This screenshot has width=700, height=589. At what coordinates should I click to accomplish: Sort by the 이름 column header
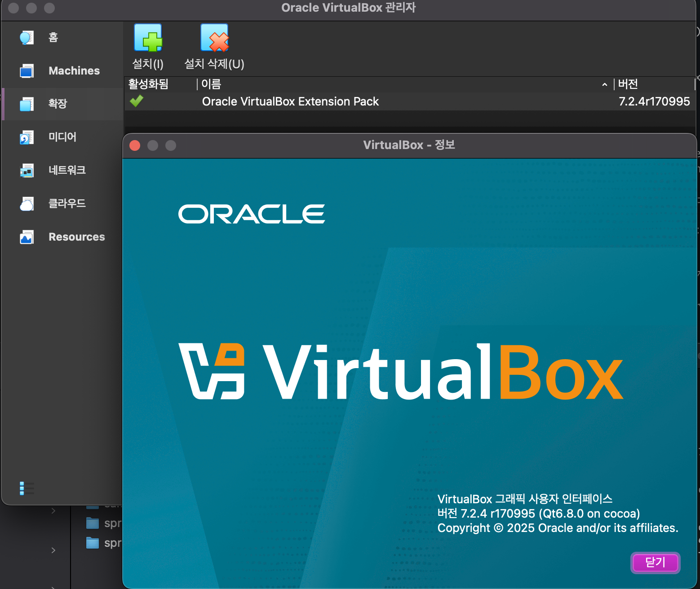tap(405, 84)
